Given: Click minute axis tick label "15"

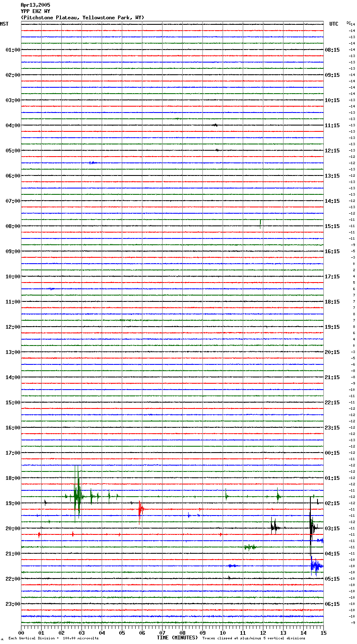Looking at the screenshot, I should point(323,633).
